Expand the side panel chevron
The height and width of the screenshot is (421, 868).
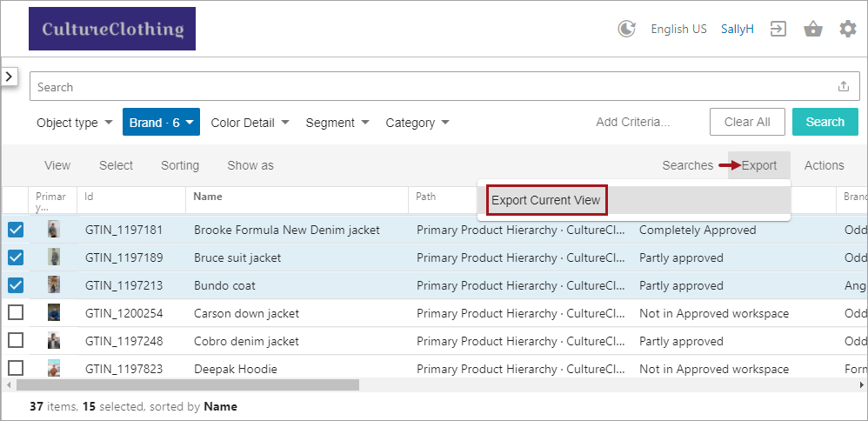click(x=9, y=76)
